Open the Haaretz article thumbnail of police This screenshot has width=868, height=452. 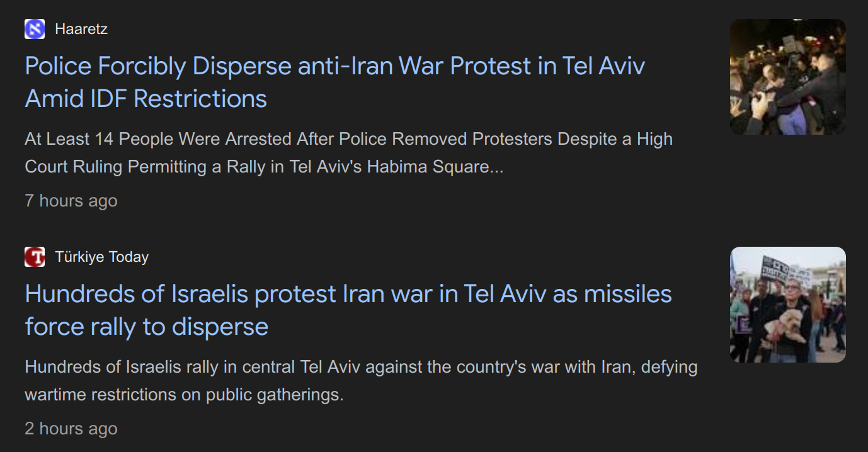tap(787, 77)
